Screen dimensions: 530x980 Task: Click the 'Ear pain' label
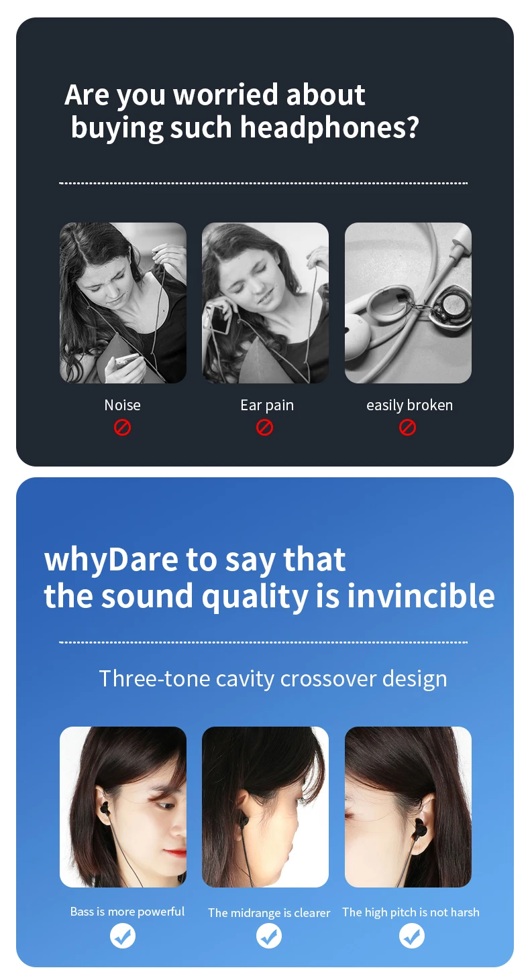pos(267,406)
